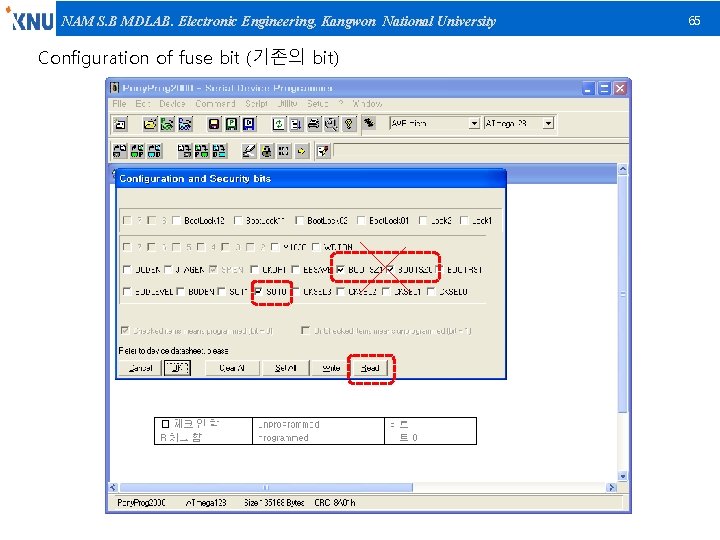Click the padlock Security bits icon
This screenshot has height=540, width=720.
[266, 151]
